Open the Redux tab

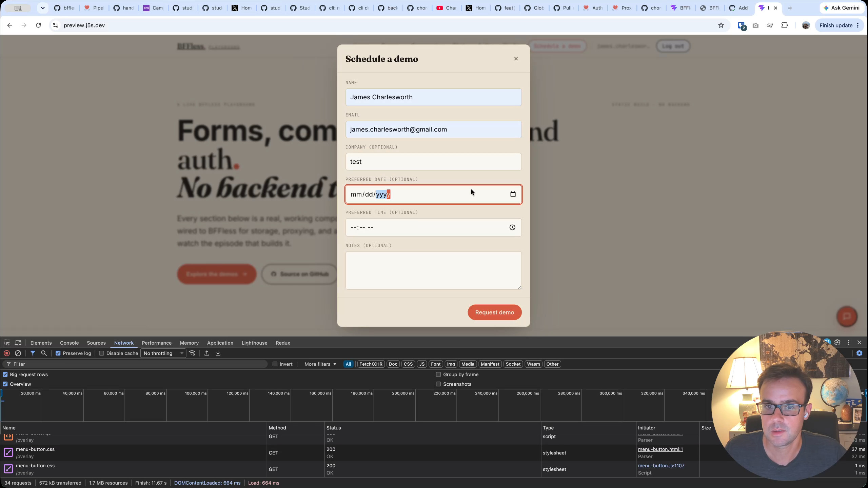pyautogui.click(x=283, y=343)
